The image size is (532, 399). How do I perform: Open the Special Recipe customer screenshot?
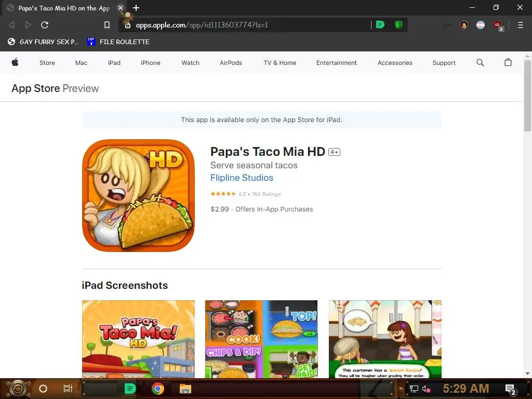tap(385, 339)
